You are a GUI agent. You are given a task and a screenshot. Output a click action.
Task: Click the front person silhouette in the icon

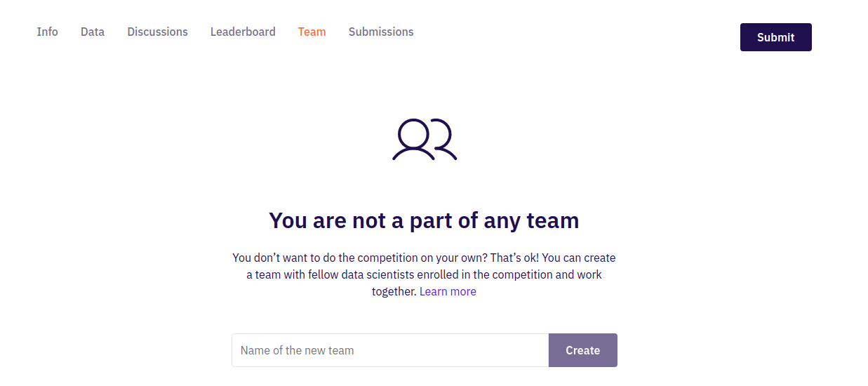[413, 139]
